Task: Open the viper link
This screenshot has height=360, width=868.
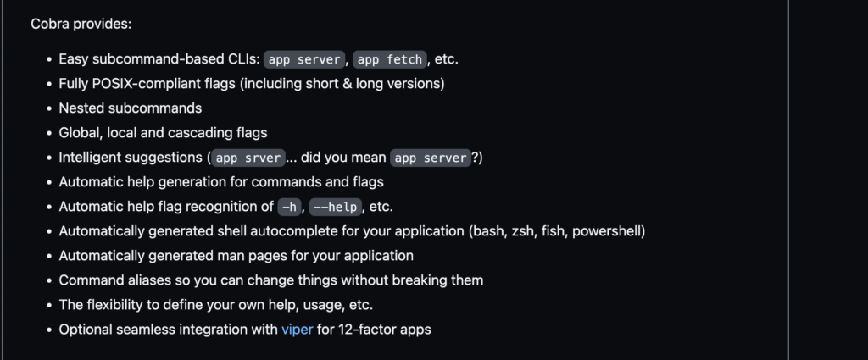Action: (x=298, y=330)
